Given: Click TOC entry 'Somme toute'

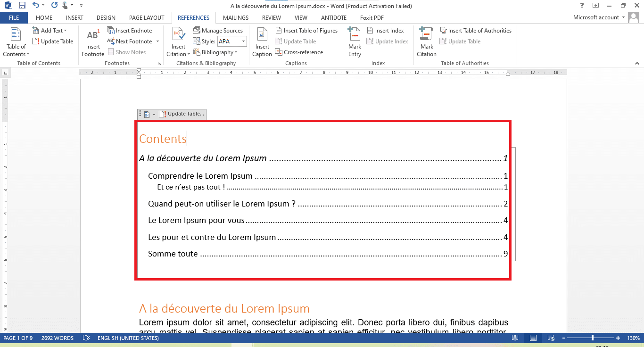Looking at the screenshot, I should point(173,254).
